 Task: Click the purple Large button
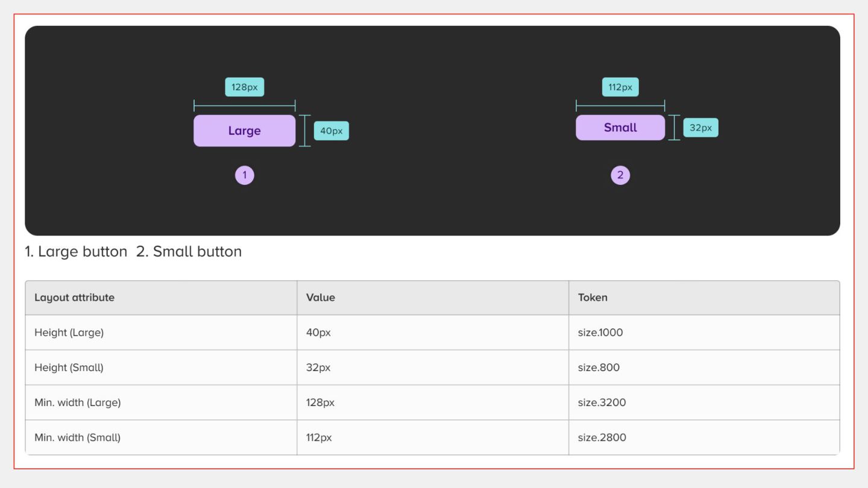pos(244,131)
